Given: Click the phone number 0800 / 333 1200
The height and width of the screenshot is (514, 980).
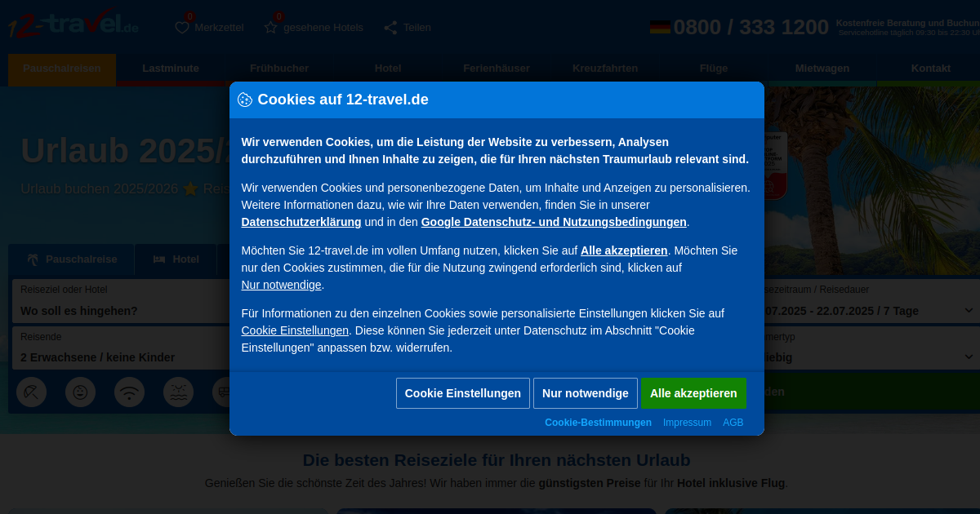Looking at the screenshot, I should click(x=751, y=28).
